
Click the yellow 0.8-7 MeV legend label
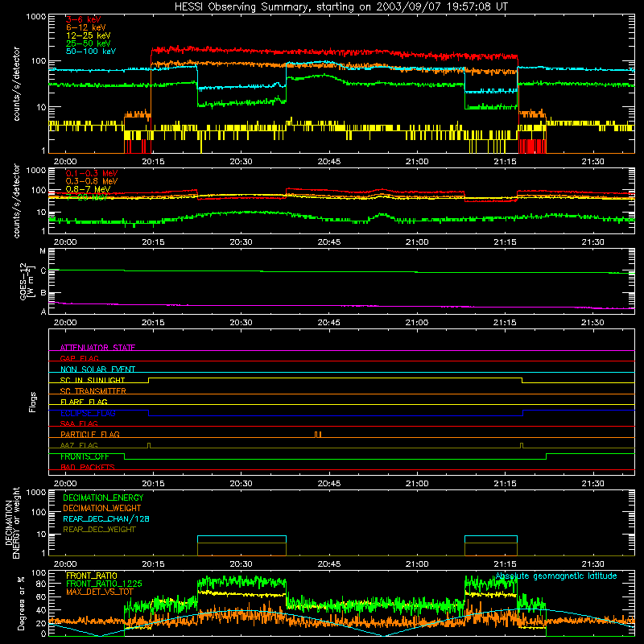pos(88,189)
